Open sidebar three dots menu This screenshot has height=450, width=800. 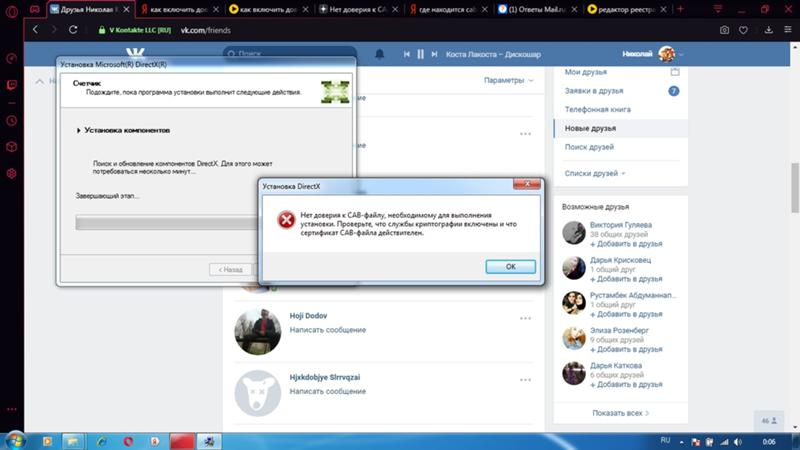(12, 409)
